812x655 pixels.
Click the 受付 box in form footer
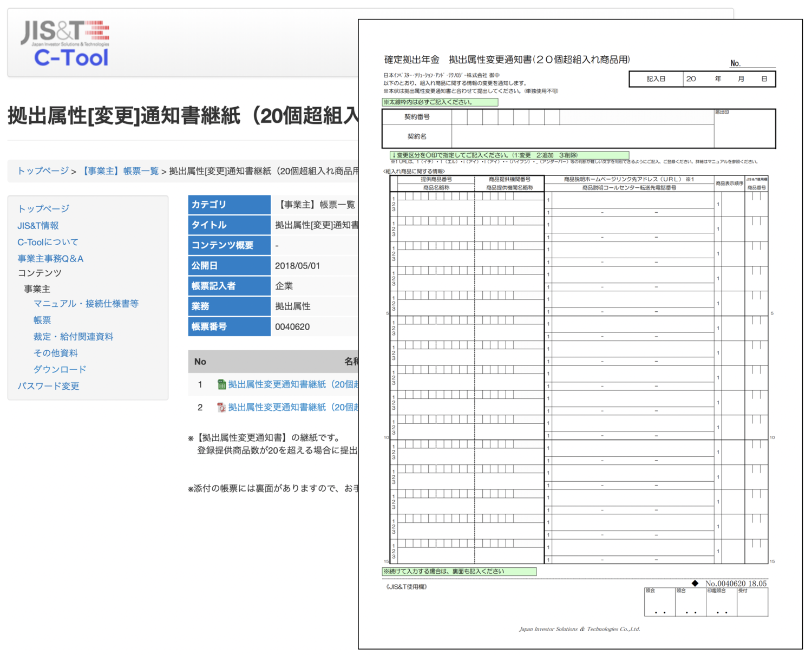(752, 602)
